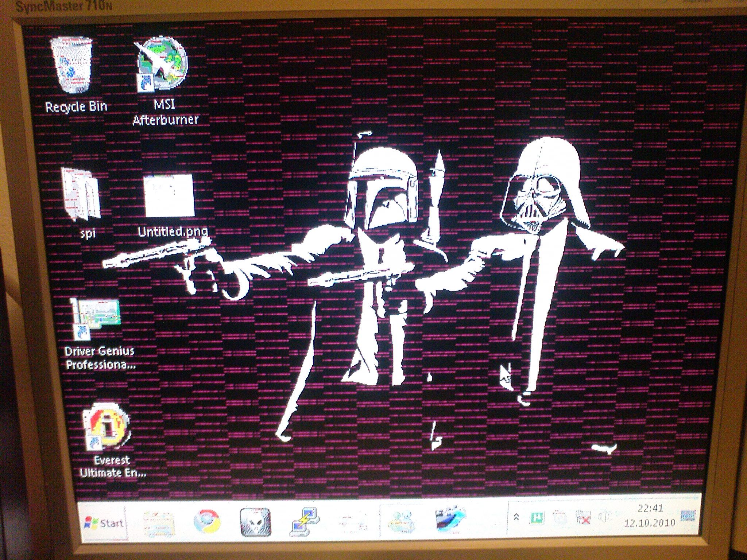This screenshot has height=560, width=747.
Task: Click the date 12.10.2010 in the tray
Action: (x=649, y=522)
